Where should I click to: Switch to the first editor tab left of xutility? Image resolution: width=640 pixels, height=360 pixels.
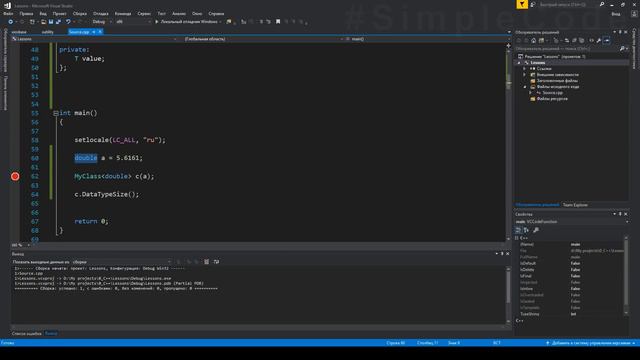pyautogui.click(x=19, y=32)
